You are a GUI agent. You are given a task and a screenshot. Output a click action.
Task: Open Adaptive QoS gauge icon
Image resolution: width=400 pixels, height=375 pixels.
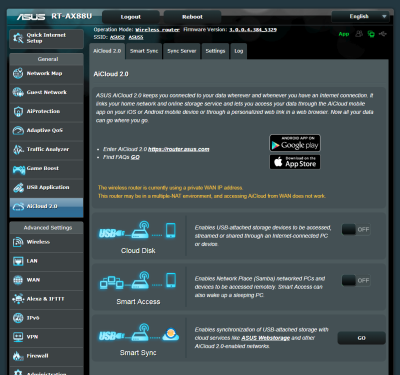(x=18, y=130)
